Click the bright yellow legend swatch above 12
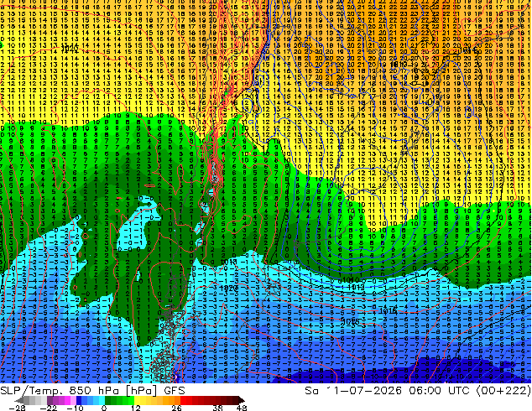Screen dimensions: 532x411 coord(137,400)
